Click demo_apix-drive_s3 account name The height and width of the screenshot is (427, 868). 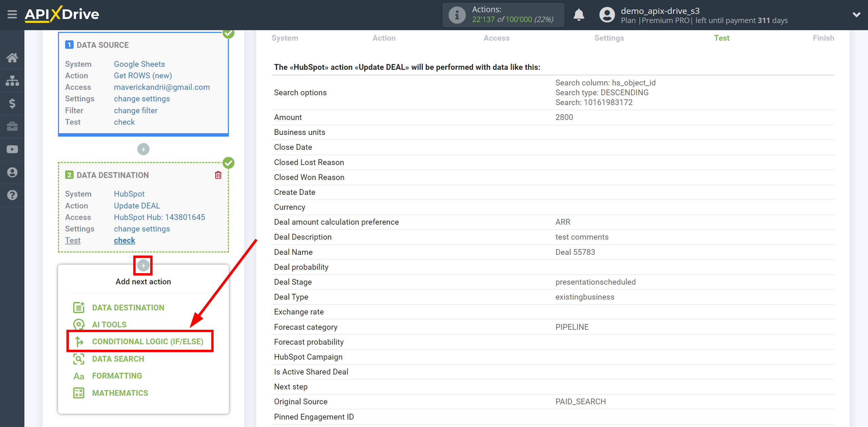(x=660, y=11)
